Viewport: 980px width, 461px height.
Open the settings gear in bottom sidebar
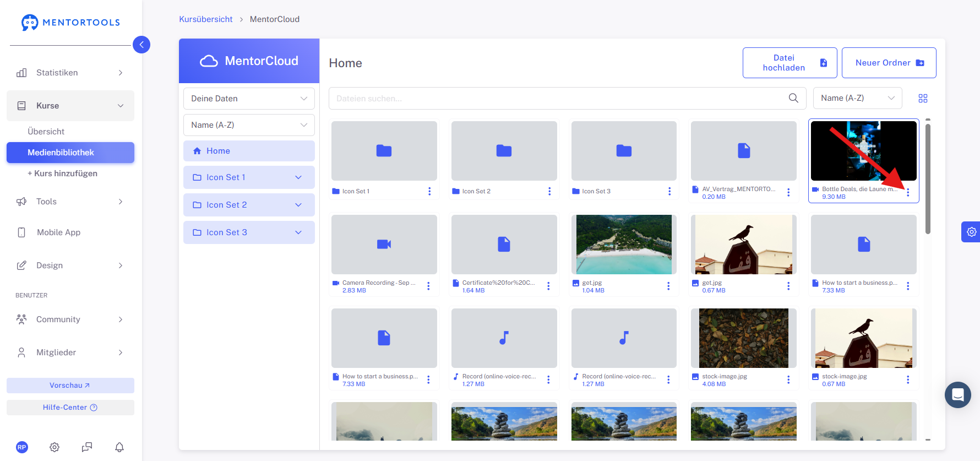pyautogui.click(x=55, y=447)
